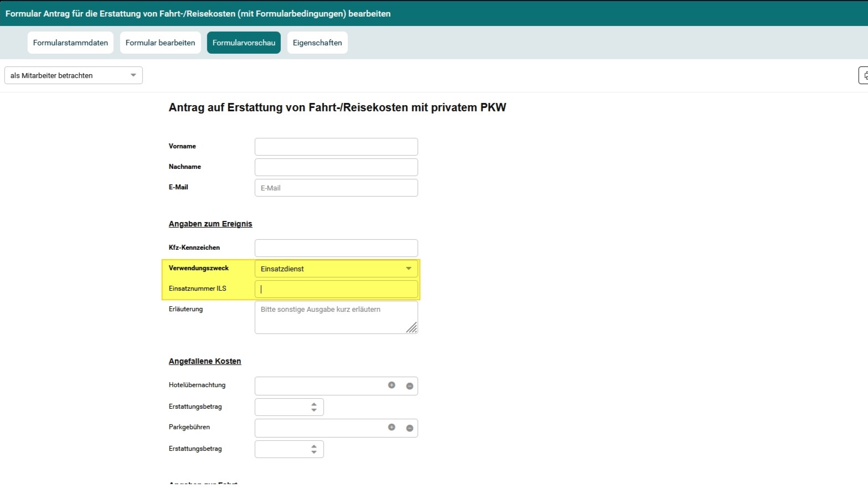
Task: Open the 'als Mitarbeiter betrachten' dropdown
Action: [x=74, y=75]
